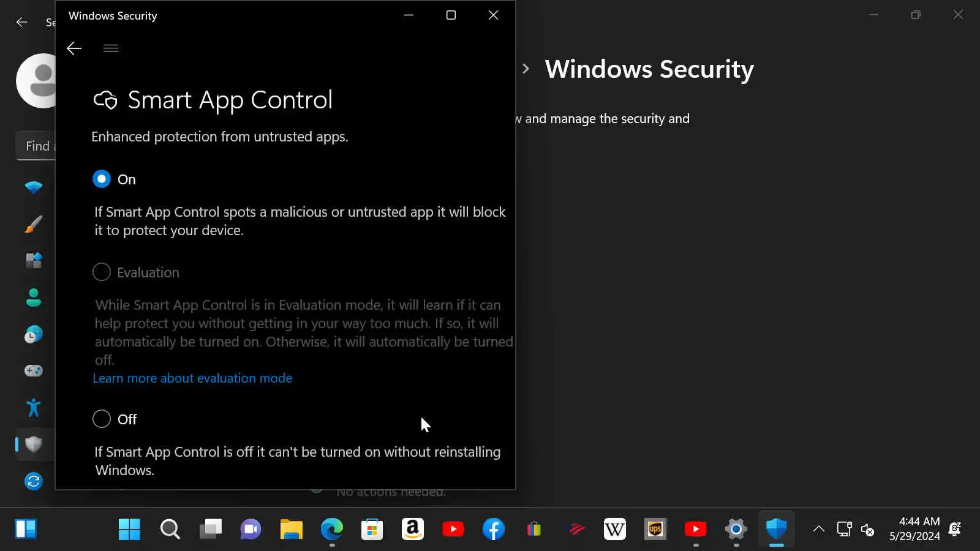Open Apps icon in Settings sidebar
The height and width of the screenshot is (551, 980).
pos(34,261)
